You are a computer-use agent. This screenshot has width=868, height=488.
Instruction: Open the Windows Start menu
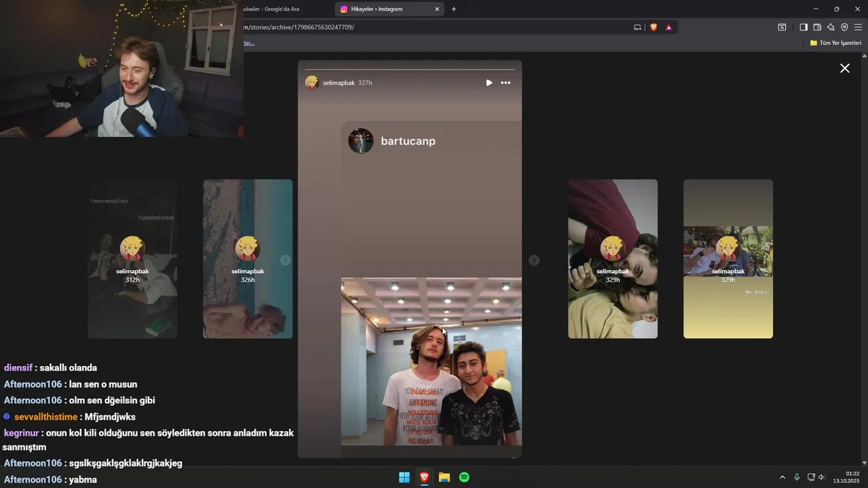tap(404, 477)
